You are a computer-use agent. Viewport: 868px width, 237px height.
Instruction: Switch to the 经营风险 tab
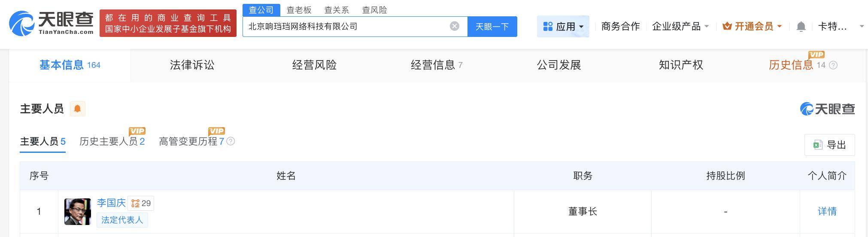(x=314, y=65)
